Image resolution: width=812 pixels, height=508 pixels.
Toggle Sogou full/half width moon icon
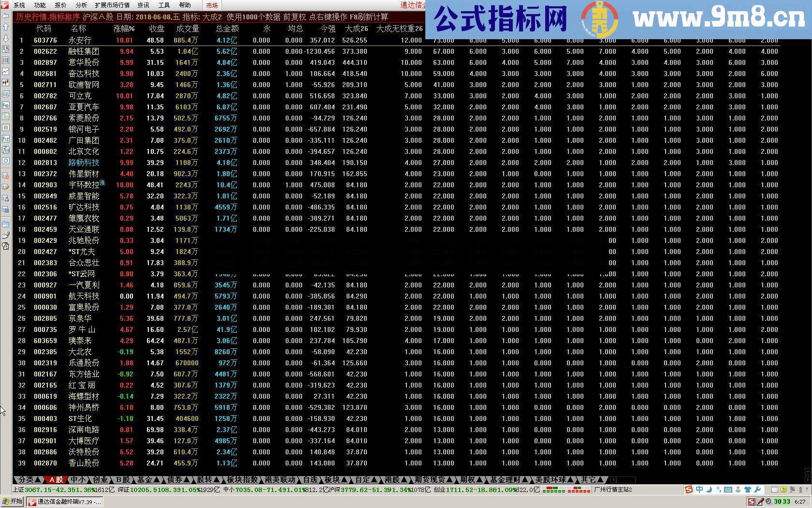click(x=709, y=490)
